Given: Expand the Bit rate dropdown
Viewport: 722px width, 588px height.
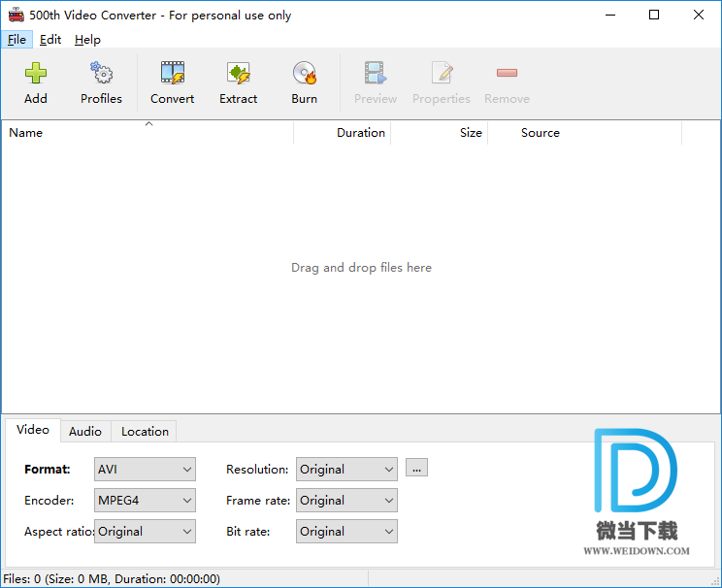Looking at the screenshot, I should click(346, 532).
